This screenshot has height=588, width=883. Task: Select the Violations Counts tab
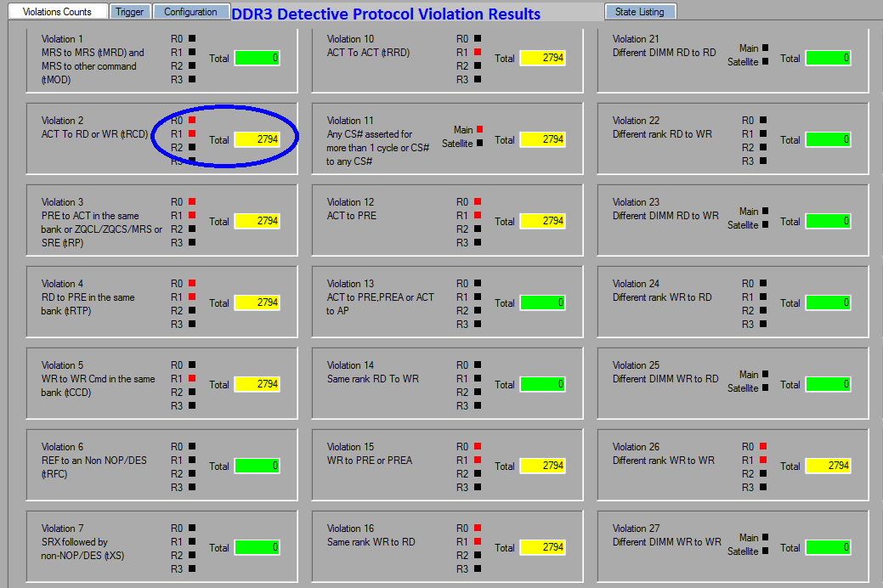tap(58, 12)
